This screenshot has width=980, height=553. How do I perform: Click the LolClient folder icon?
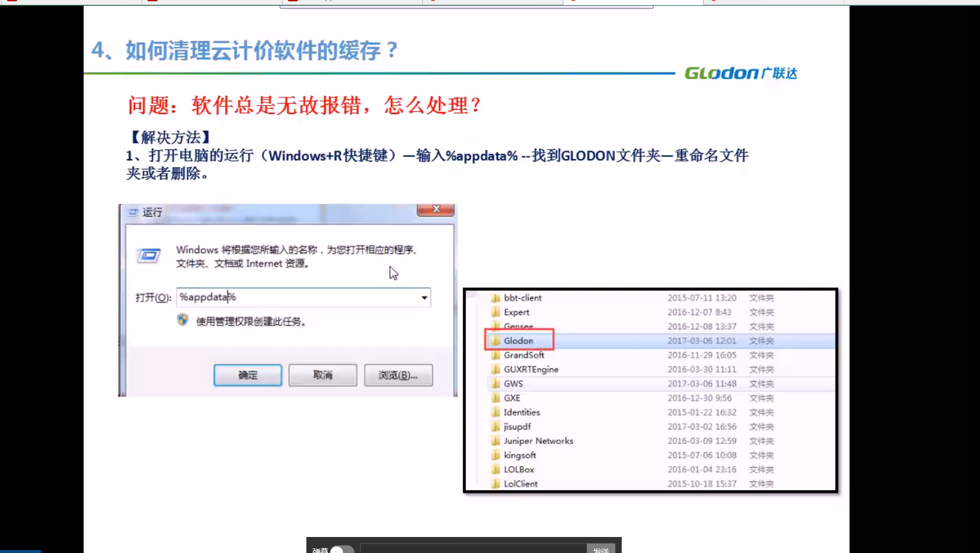tap(495, 484)
